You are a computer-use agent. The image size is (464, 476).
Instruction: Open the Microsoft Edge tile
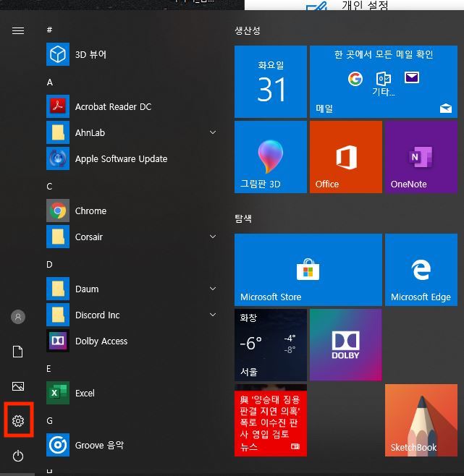pyautogui.click(x=421, y=270)
